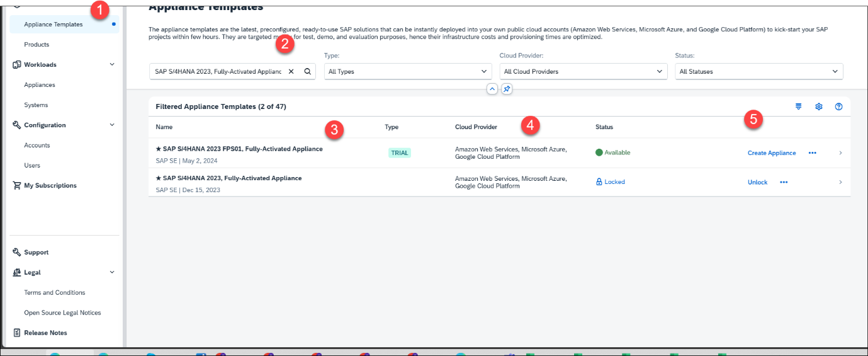Viewport: 868px width, 356px height.
Task: Pin the filter bar with pin icon
Action: pos(507,89)
